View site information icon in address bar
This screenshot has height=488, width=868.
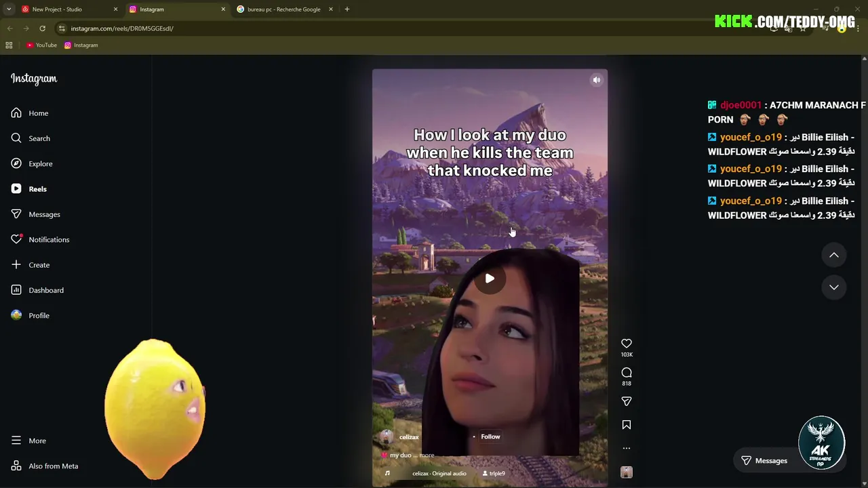[62, 28]
